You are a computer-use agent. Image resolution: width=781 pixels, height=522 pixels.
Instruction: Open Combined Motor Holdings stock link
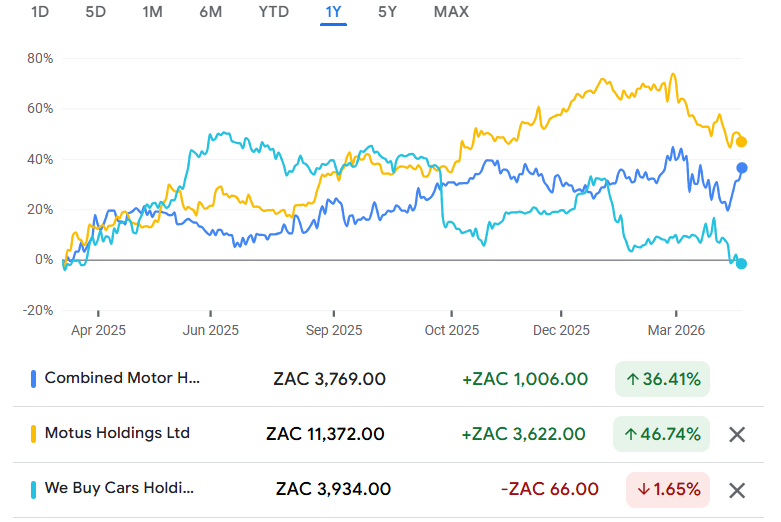(122, 378)
